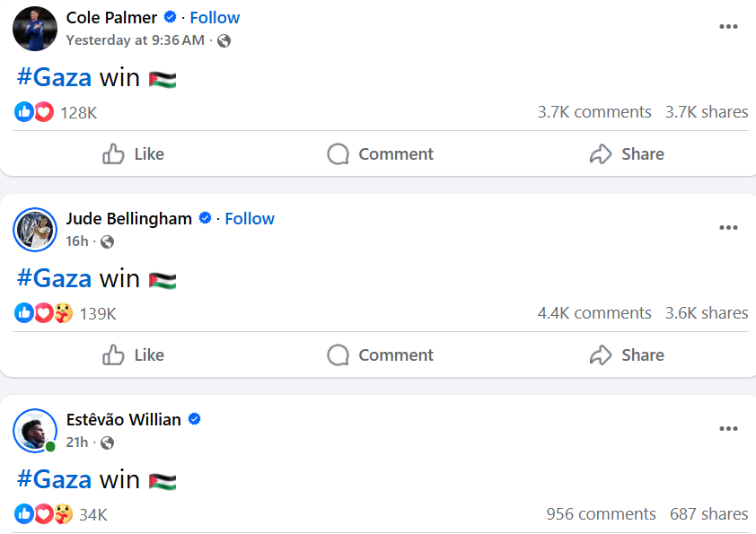Follow Cole Palmer
This screenshot has height=534, width=756.
(x=215, y=18)
